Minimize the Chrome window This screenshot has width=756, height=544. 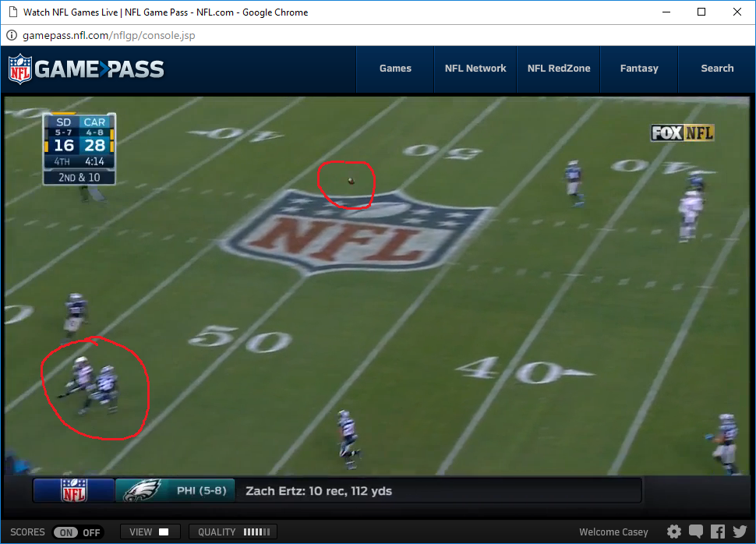[x=666, y=12]
